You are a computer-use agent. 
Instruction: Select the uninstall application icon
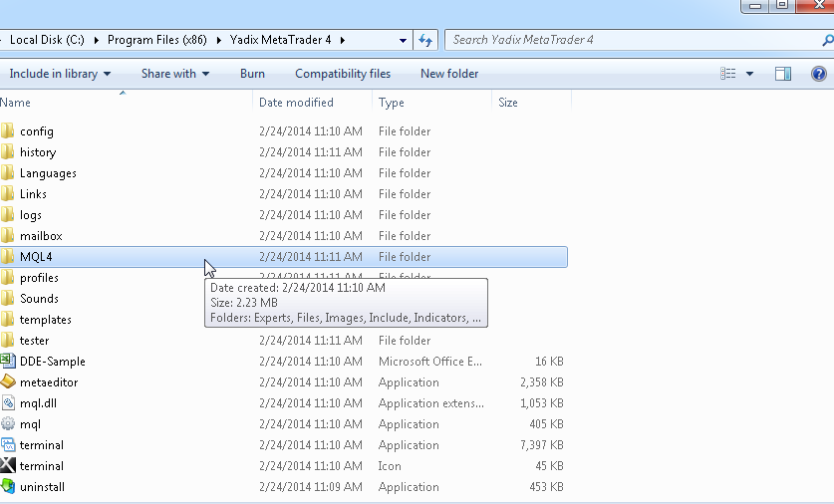7,486
